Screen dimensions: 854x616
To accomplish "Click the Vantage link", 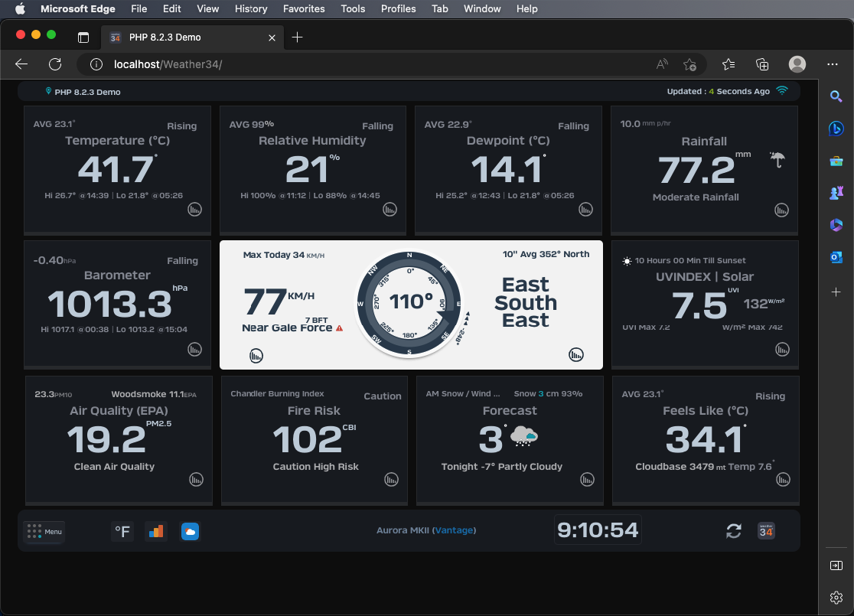I will click(x=454, y=530).
